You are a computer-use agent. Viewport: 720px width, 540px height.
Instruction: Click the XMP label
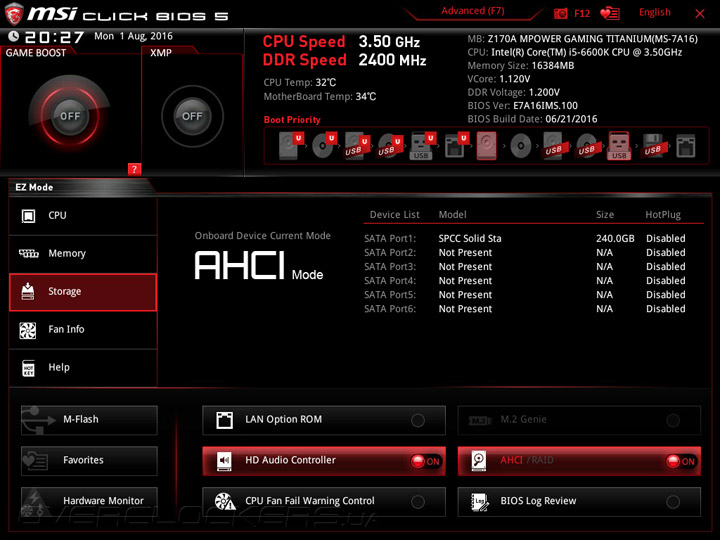(x=161, y=53)
